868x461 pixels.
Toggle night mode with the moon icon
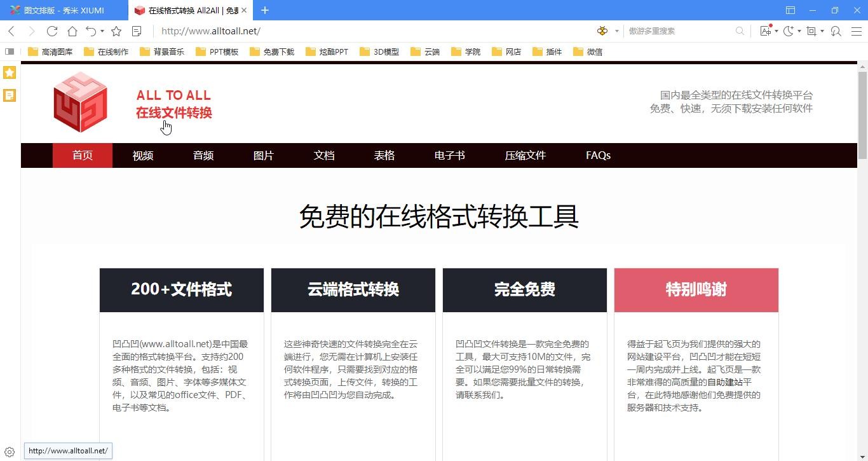click(788, 31)
